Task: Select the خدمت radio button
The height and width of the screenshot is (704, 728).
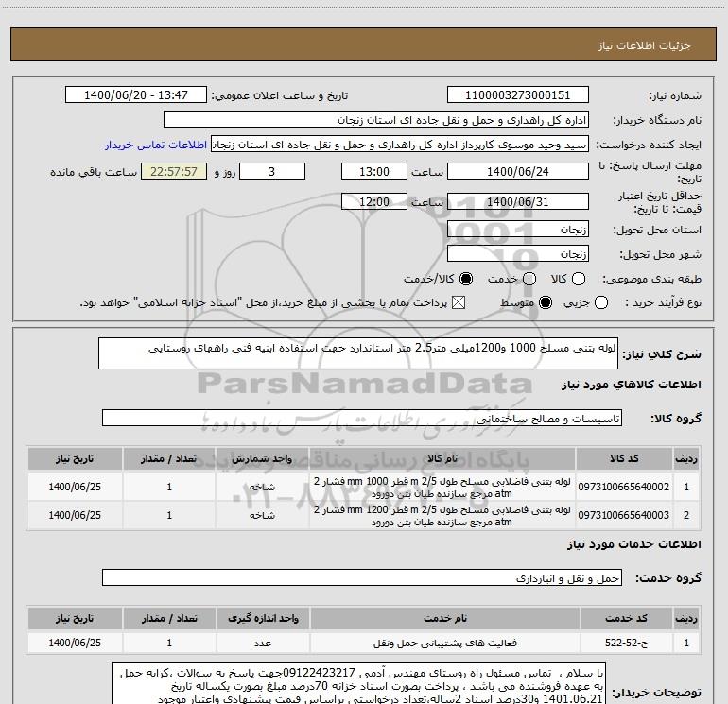Action: point(529,279)
